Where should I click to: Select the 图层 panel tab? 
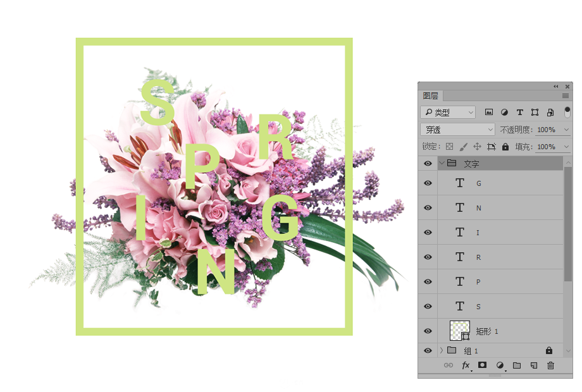point(431,96)
